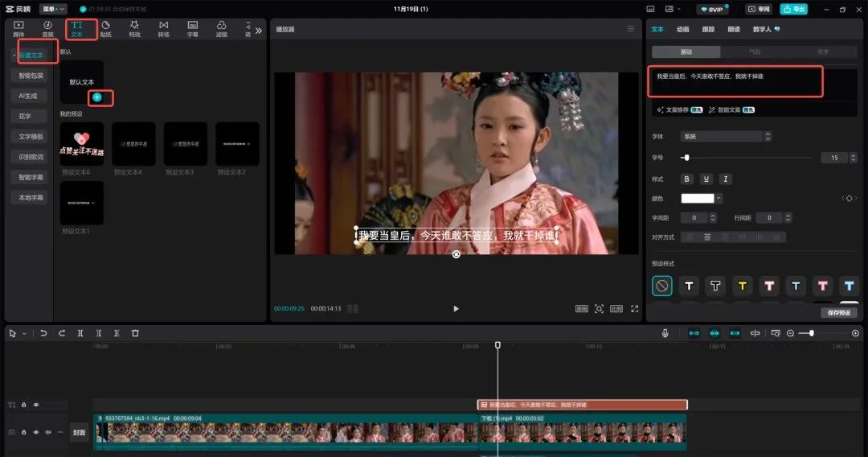
Task: Click the plus icon on 默认文本
Action: click(97, 97)
